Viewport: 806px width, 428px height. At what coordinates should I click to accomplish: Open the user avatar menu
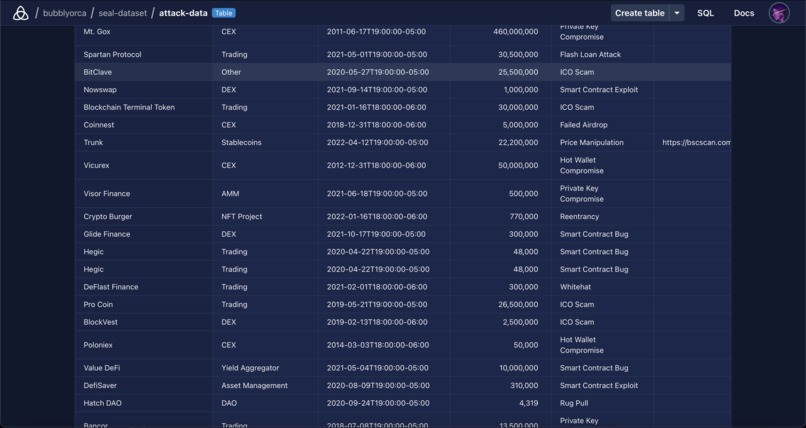pos(779,13)
